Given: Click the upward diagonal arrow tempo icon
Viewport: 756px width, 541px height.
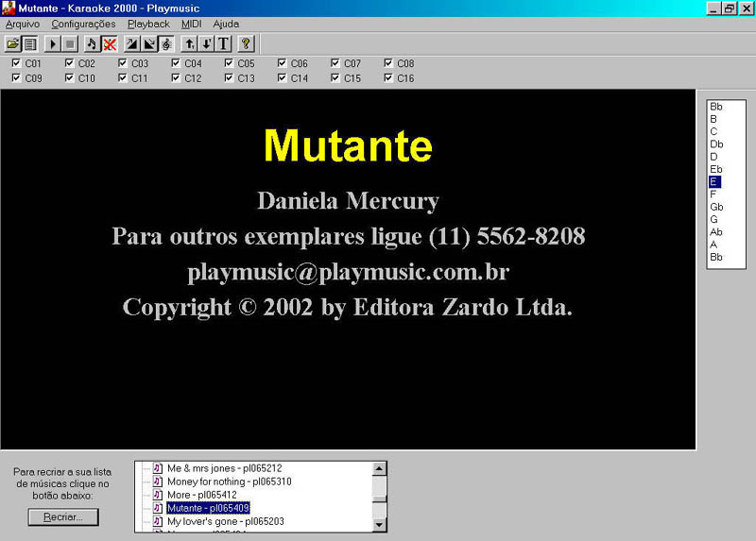Looking at the screenshot, I should [x=132, y=44].
